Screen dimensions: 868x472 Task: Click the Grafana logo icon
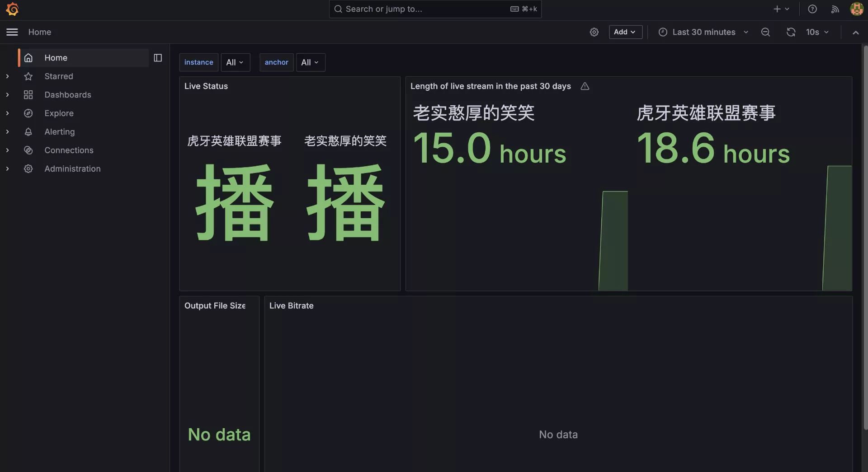[x=12, y=9]
